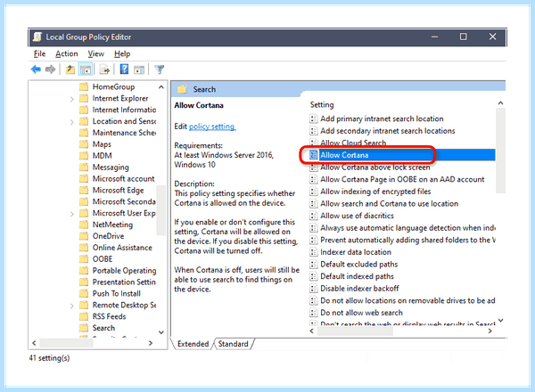Select Do not allow locations on removable drives
535x392 pixels.
407,300
